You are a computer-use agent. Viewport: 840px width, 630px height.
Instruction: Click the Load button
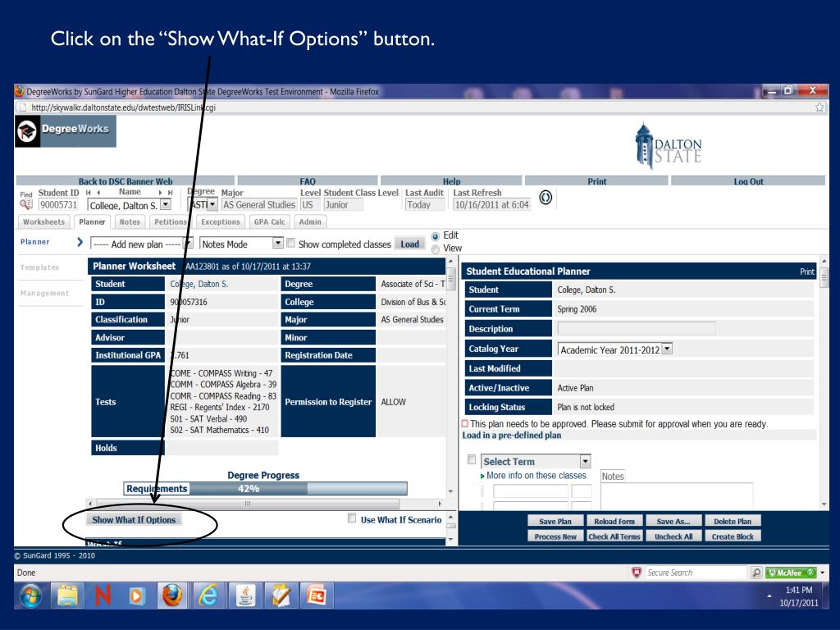410,244
